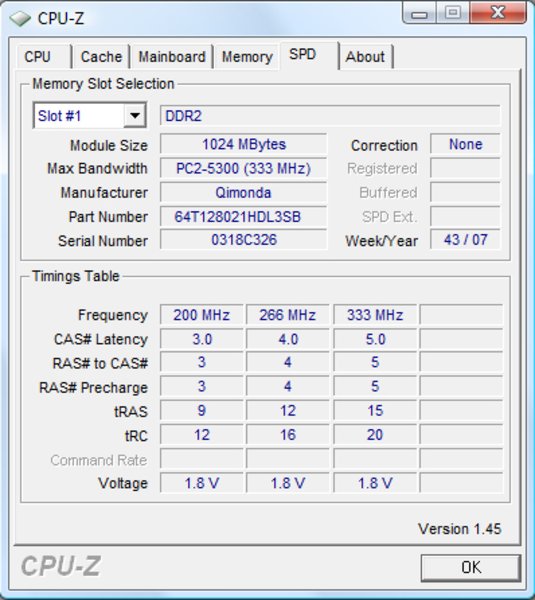Open the About tab

(366, 57)
